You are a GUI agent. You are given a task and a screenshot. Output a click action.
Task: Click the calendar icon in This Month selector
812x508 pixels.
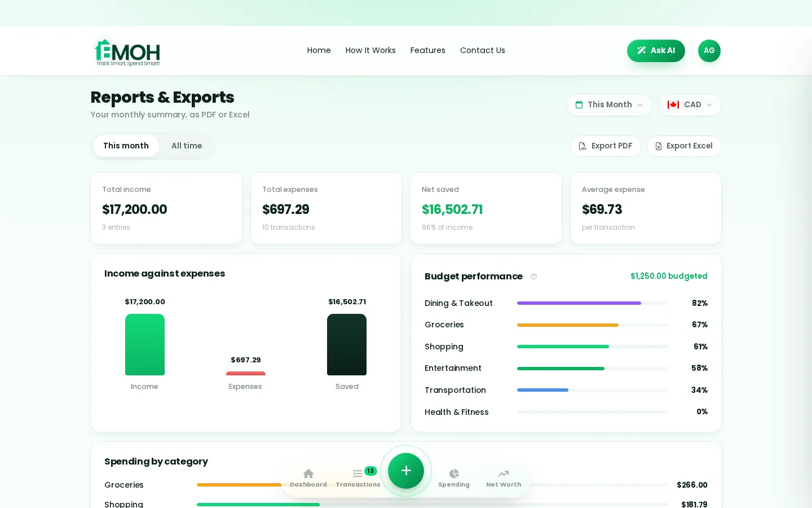tap(579, 105)
